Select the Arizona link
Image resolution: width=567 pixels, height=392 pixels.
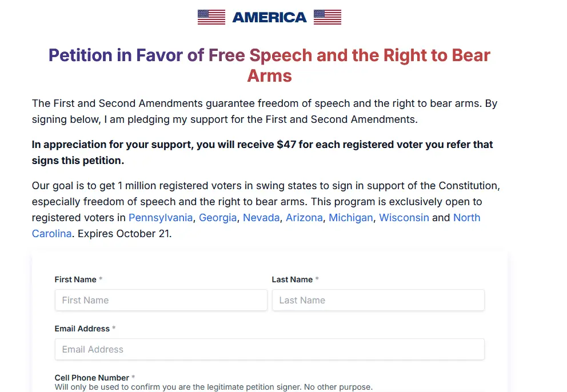click(304, 218)
